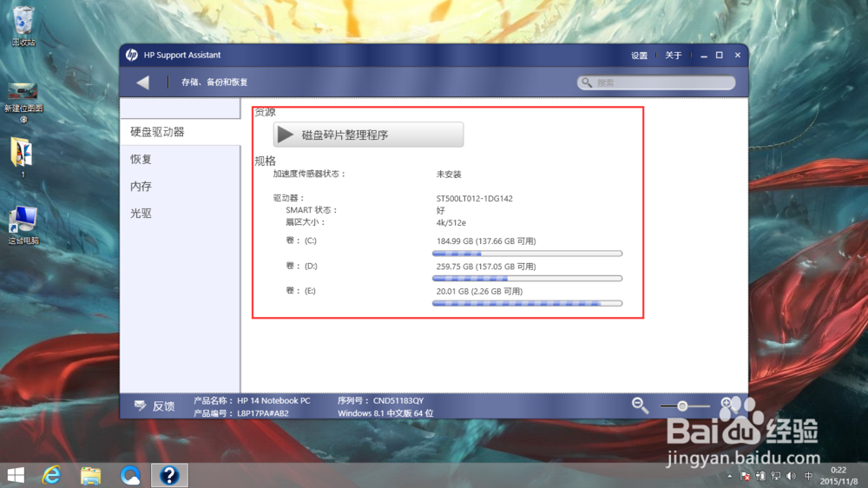Click the 259.75 GB capacity text
Viewport: 868px width, 488px height.
coord(486,267)
